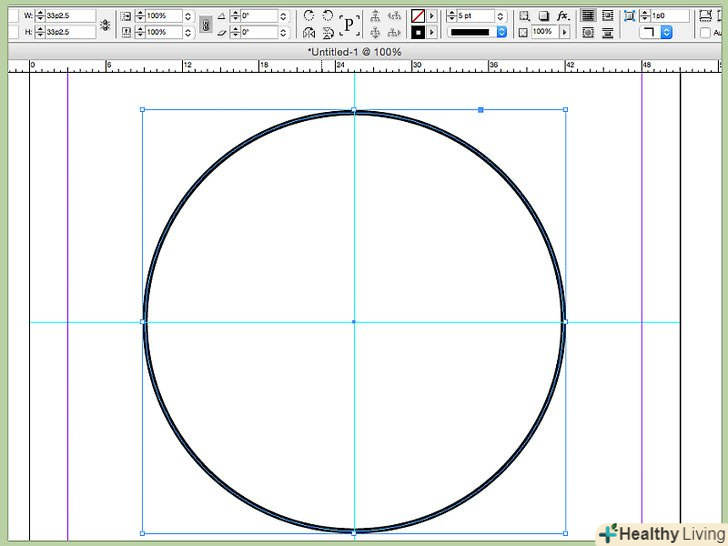Click the black stroke color swatch
Viewport: 728px width, 546px height.
coord(418,32)
